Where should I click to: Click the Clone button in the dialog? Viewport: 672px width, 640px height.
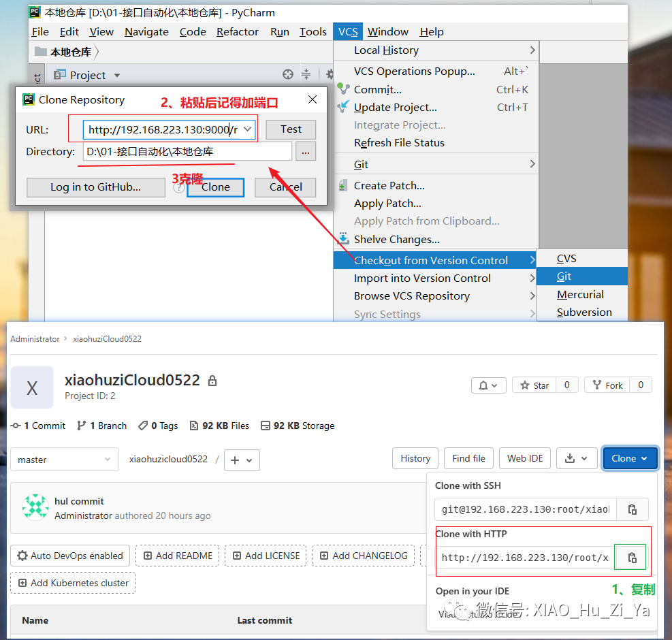coord(216,187)
